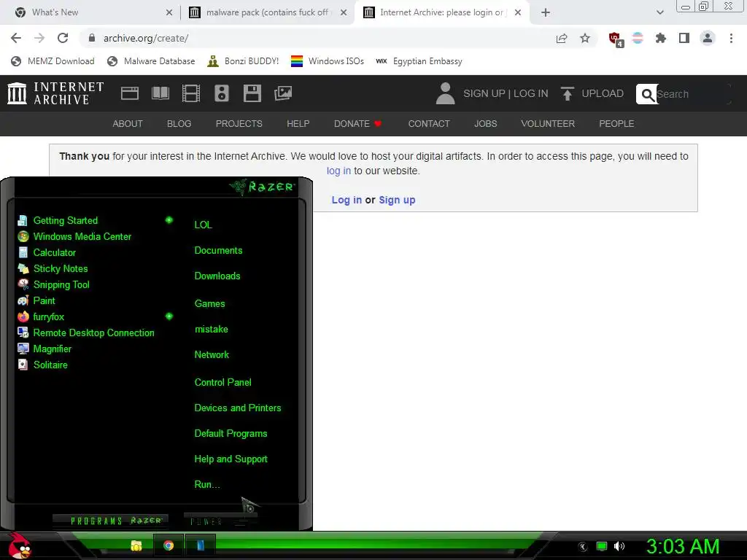The width and height of the screenshot is (747, 560).
Task: Click the user silhouette icon in header
Action: (446, 93)
